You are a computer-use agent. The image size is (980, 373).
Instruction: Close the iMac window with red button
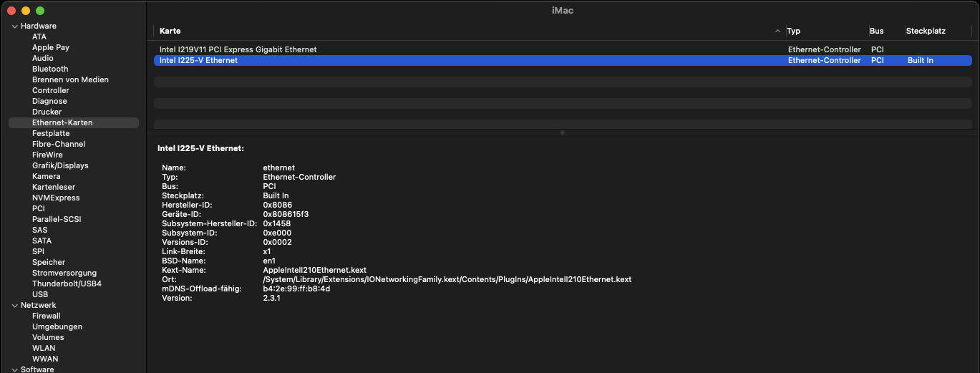click(11, 11)
